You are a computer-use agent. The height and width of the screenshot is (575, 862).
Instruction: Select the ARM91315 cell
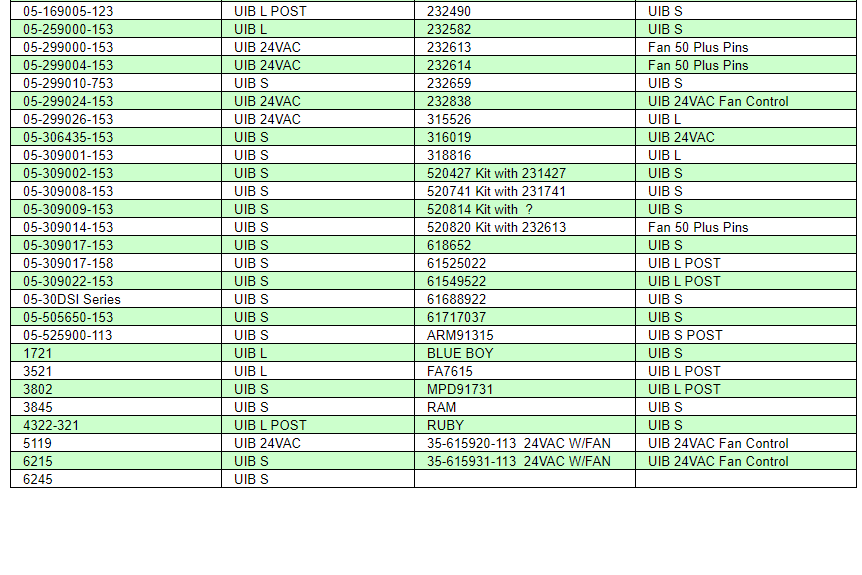coord(460,336)
